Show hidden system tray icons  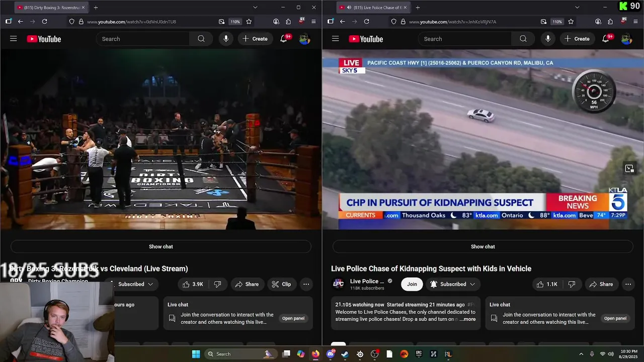[x=581, y=354]
